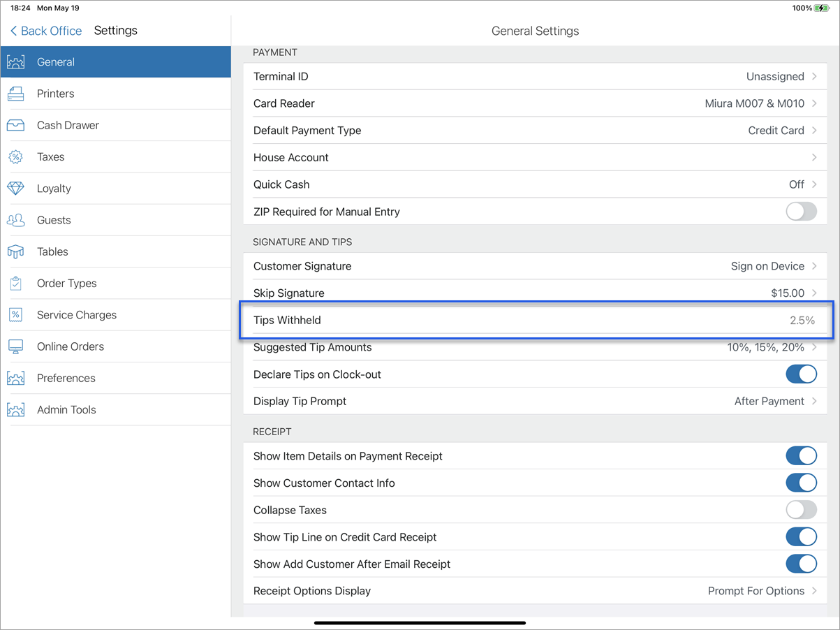Click the Taxes gear percent icon
Image resolution: width=840 pixels, height=630 pixels.
tap(15, 156)
